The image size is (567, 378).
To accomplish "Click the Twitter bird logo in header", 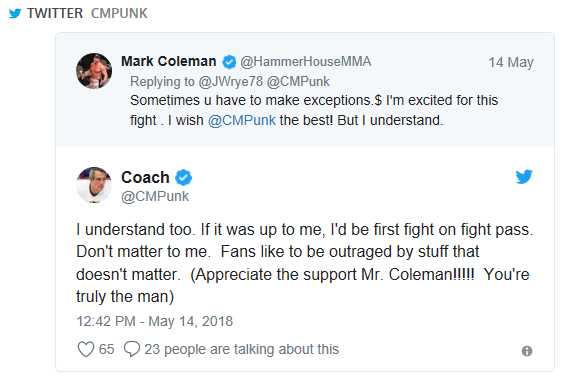I will 15,14.
